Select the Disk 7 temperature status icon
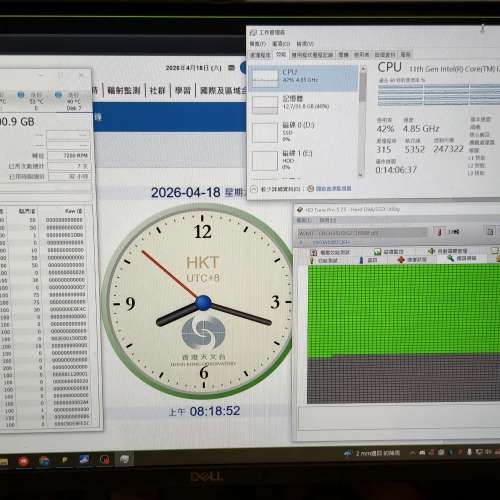The image size is (500, 500). [58, 95]
